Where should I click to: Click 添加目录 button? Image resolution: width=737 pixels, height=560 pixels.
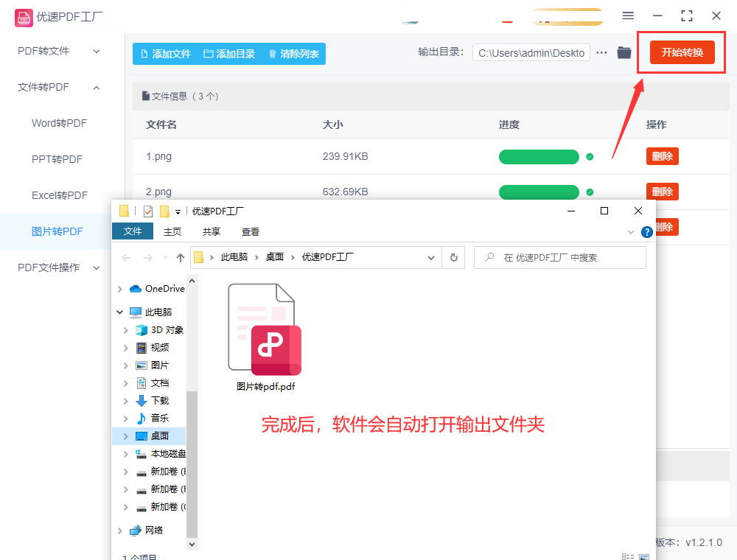(x=229, y=54)
